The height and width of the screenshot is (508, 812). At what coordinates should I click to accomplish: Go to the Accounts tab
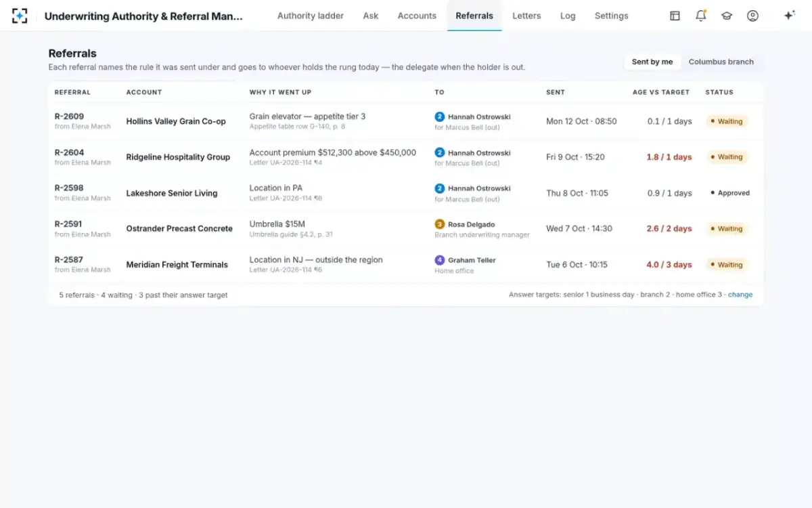tap(417, 16)
